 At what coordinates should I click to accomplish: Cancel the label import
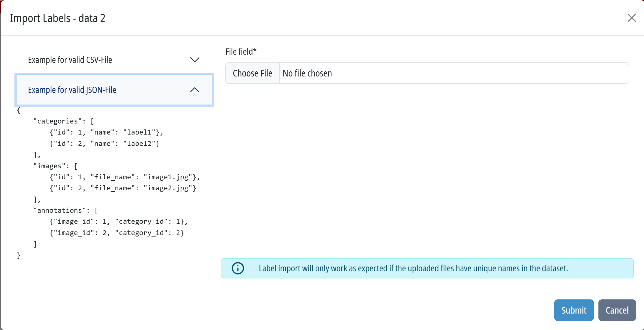coord(617,310)
